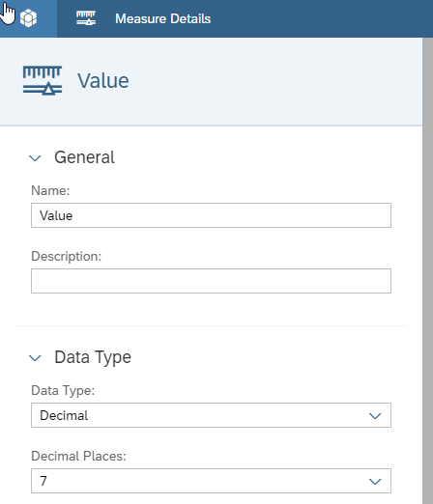Click the Decimal Places field label
Viewport: 433px width, 504px height.
[x=78, y=456]
